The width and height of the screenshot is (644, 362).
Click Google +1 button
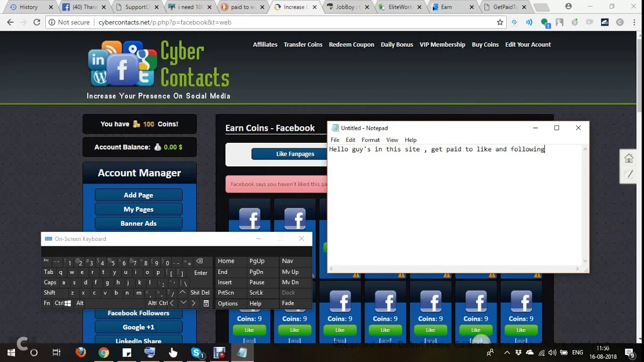click(x=138, y=327)
